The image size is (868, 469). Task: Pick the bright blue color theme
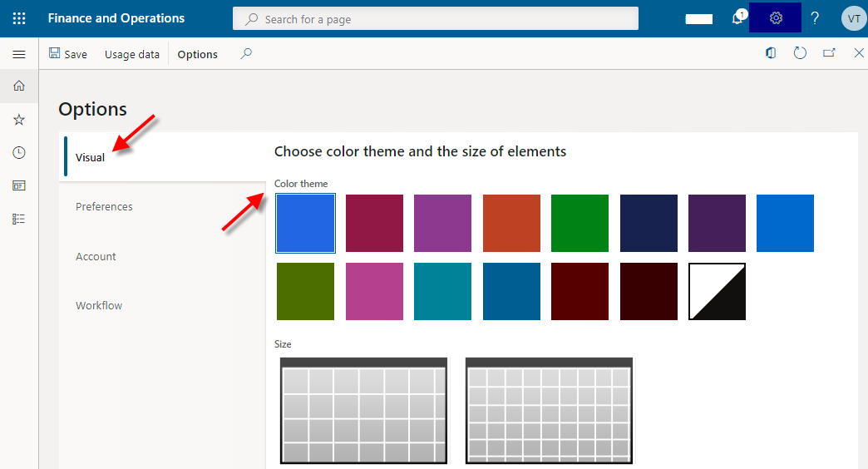click(x=306, y=223)
